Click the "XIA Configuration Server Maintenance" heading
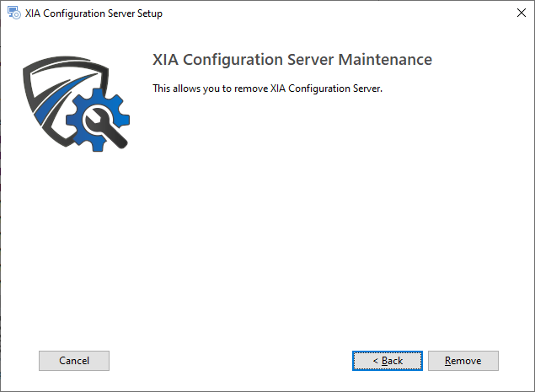Screen dimensions: 535x392 pyautogui.click(x=292, y=60)
